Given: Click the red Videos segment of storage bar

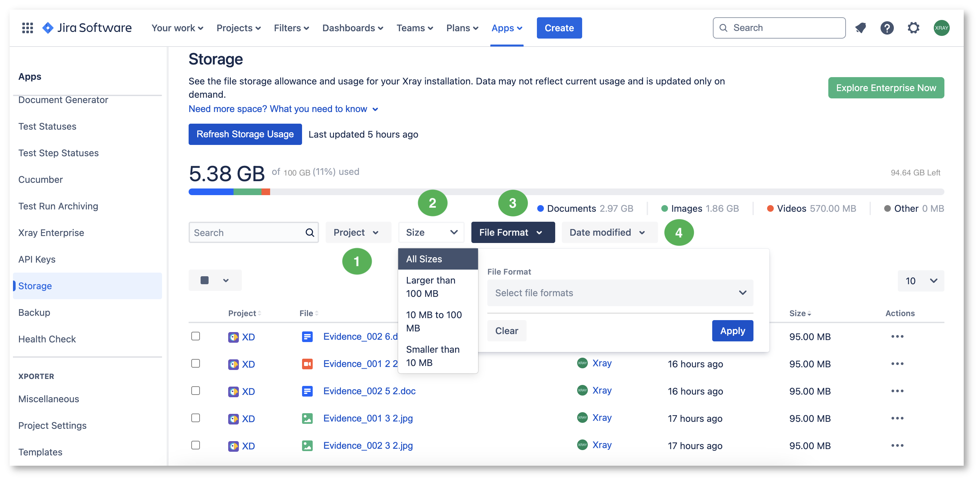Looking at the screenshot, I should point(265,191).
